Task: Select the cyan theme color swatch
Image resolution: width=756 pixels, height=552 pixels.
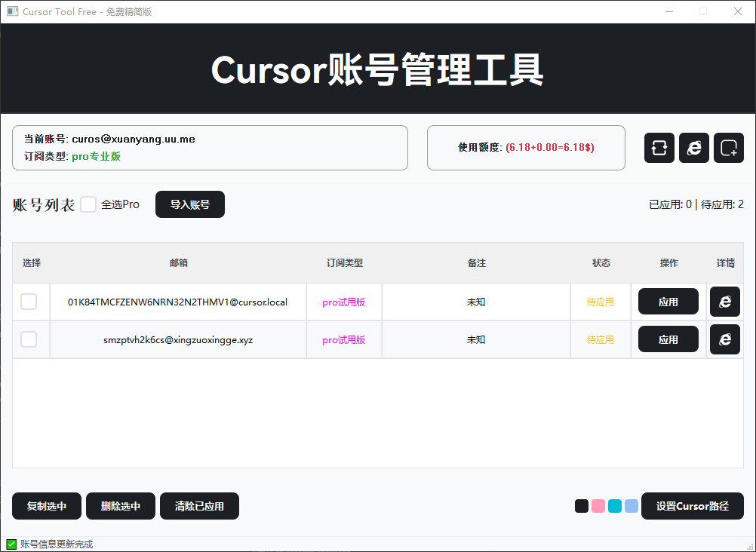Action: click(614, 505)
